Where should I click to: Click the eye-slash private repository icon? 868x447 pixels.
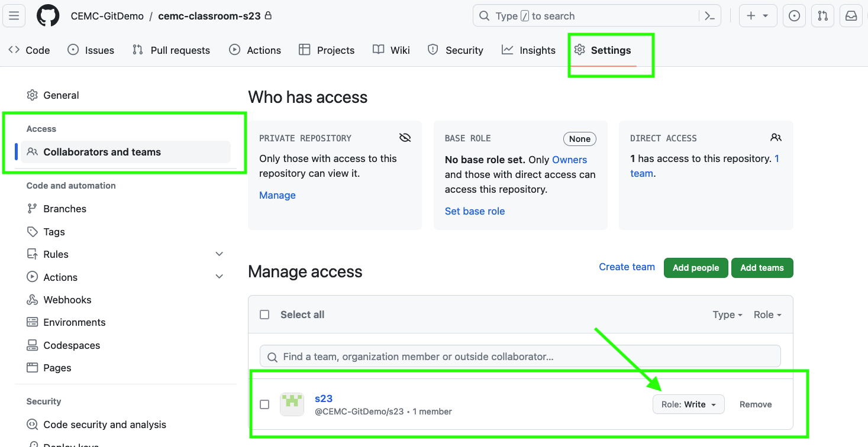(x=405, y=137)
